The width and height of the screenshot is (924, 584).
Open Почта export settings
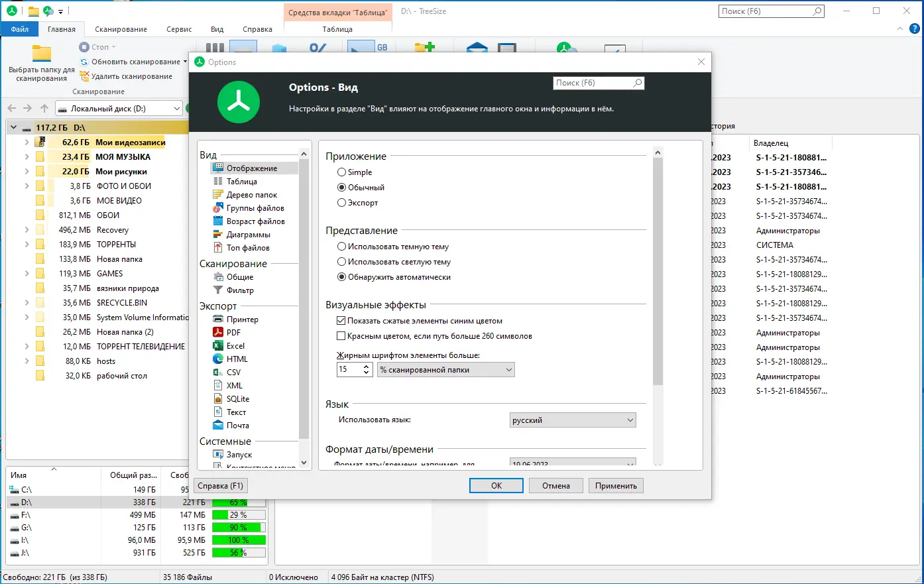click(237, 426)
